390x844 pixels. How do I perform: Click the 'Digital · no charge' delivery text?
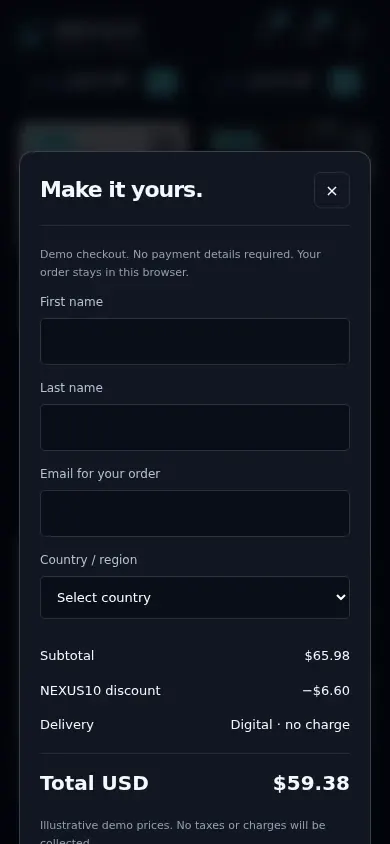point(290,725)
